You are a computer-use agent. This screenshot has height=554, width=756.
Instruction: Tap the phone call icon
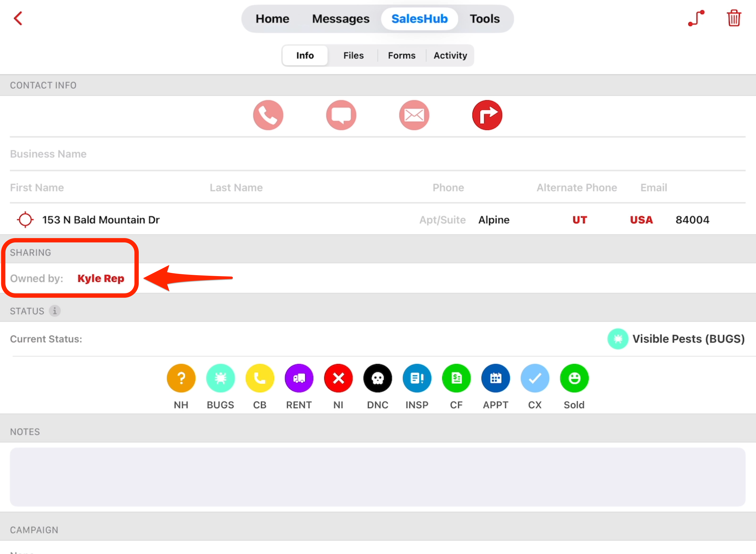268,115
